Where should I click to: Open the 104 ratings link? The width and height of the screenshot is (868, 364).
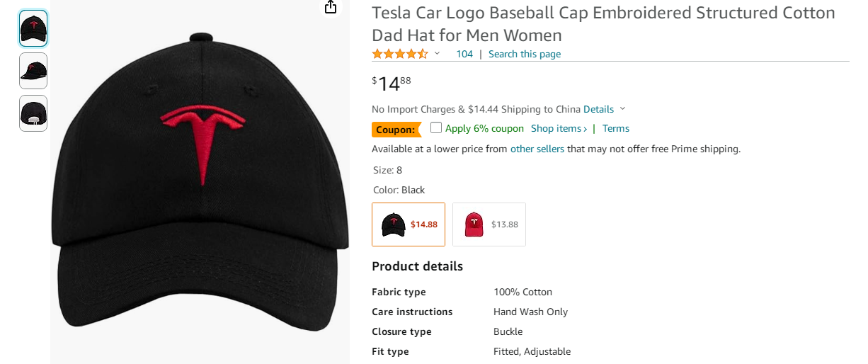[x=464, y=54]
